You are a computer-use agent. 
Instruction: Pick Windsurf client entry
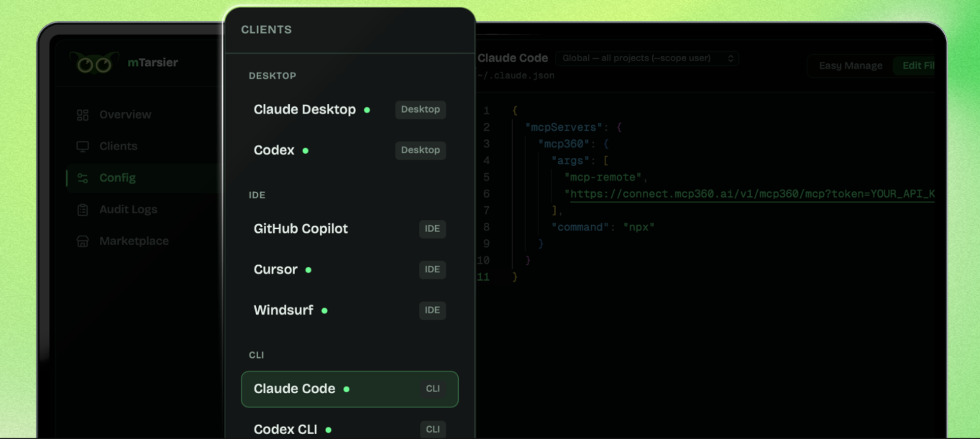tap(349, 310)
